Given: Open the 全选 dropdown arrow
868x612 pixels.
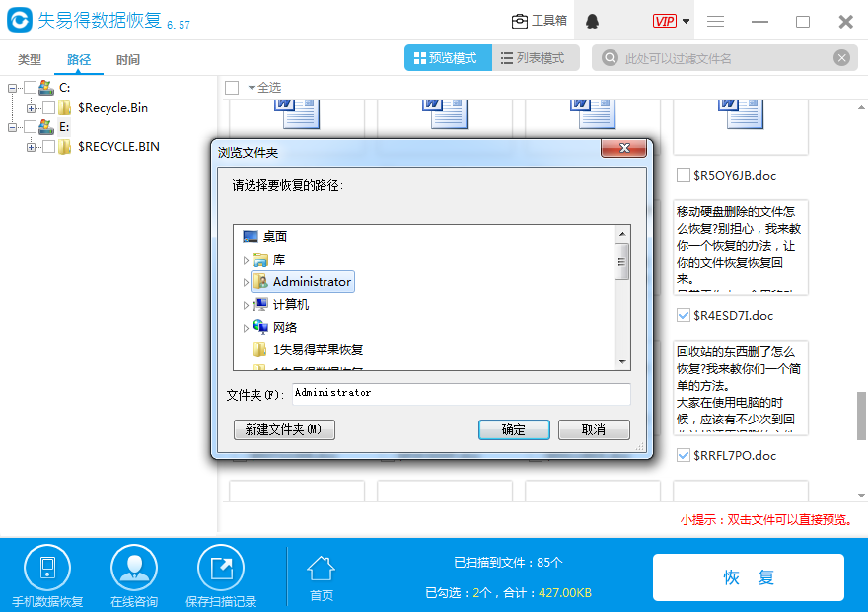Looking at the screenshot, I should (252, 88).
